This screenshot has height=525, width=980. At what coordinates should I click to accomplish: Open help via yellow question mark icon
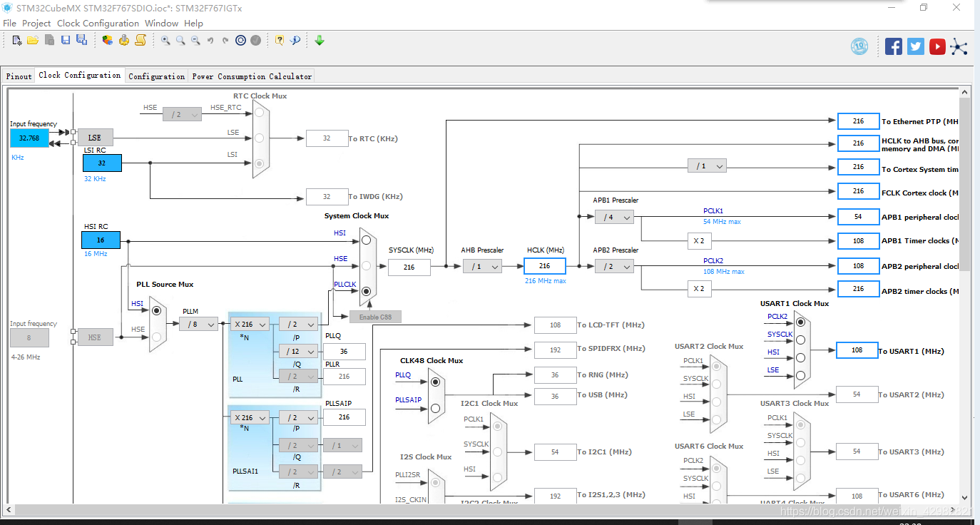point(280,41)
